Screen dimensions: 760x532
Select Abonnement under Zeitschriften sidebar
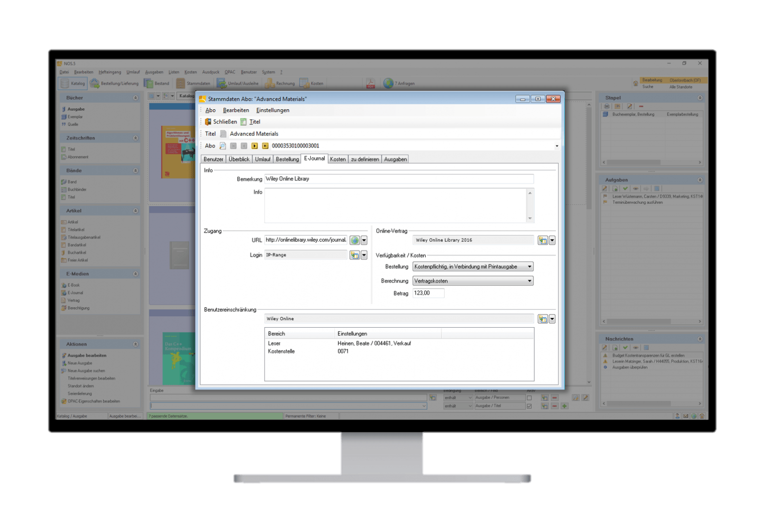click(x=78, y=157)
